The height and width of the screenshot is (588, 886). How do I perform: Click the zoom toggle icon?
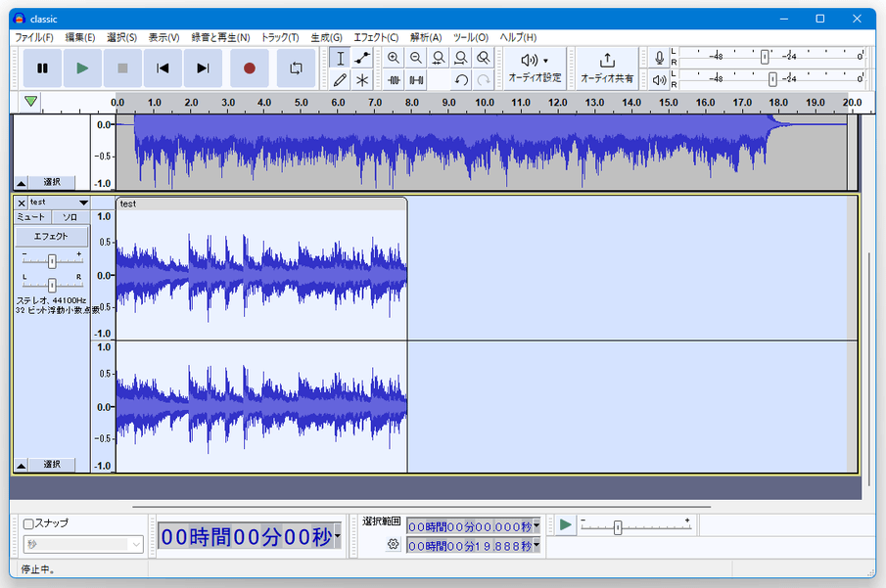[x=483, y=58]
